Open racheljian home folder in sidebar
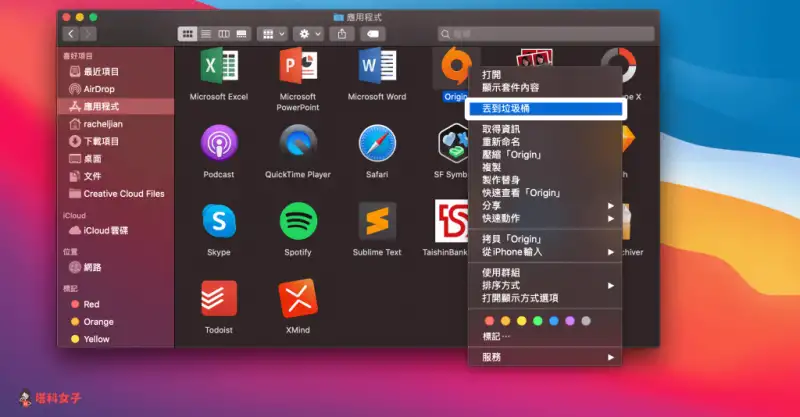The width and height of the screenshot is (800, 417). 116,124
